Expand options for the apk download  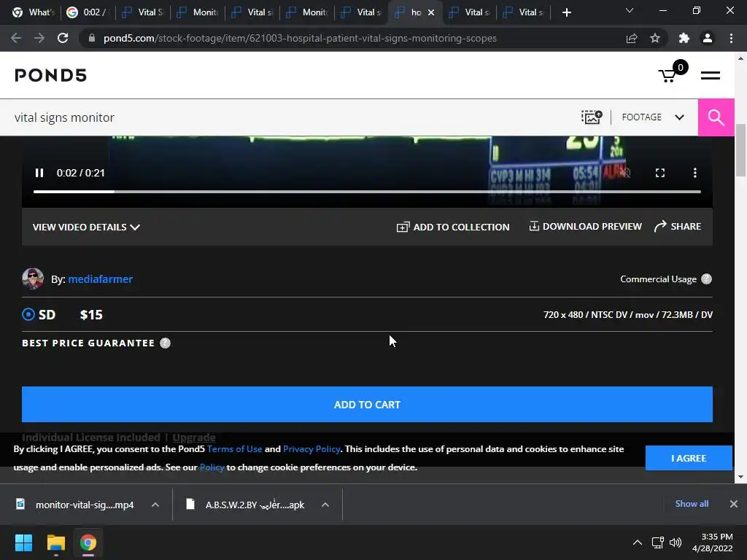click(x=325, y=505)
